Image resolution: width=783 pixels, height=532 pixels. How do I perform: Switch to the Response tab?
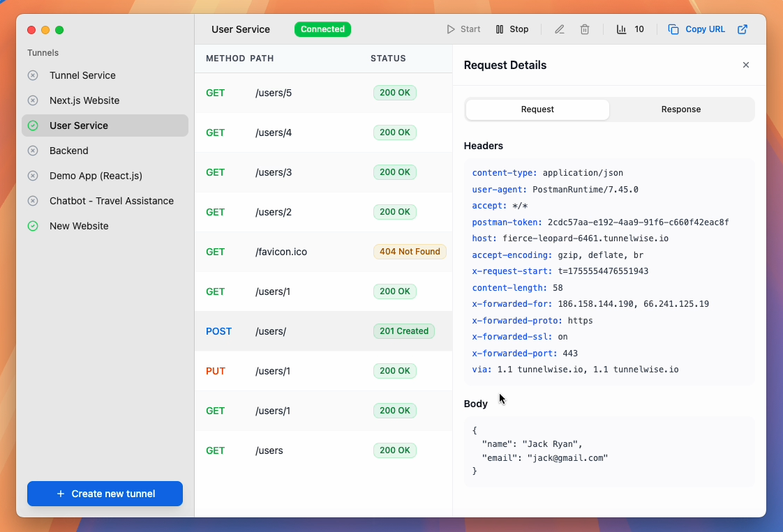[x=680, y=109]
